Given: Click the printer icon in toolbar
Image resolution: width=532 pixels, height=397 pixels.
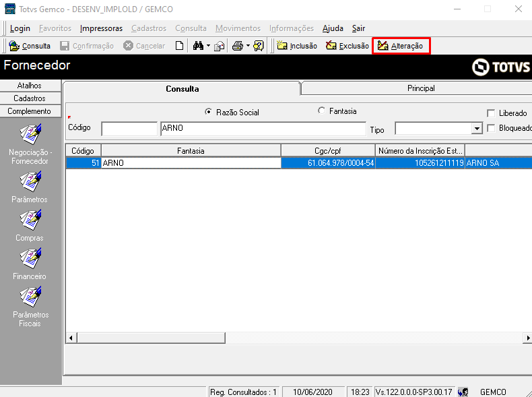Looking at the screenshot, I should [238, 46].
